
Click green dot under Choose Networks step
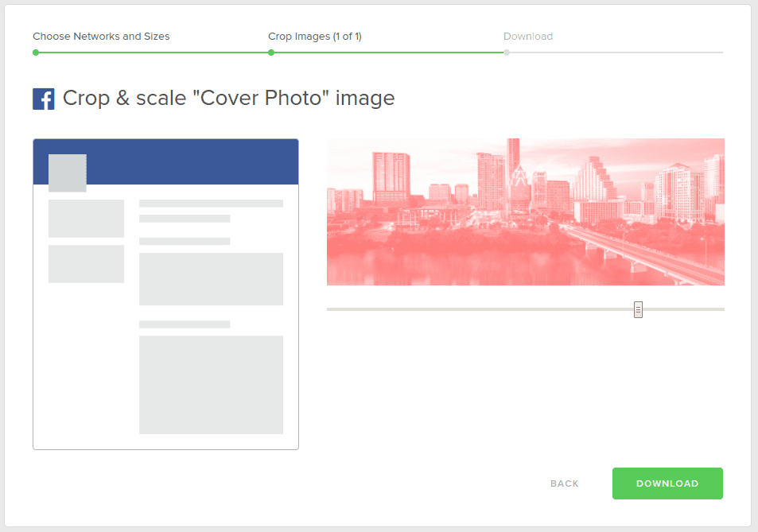coord(36,52)
